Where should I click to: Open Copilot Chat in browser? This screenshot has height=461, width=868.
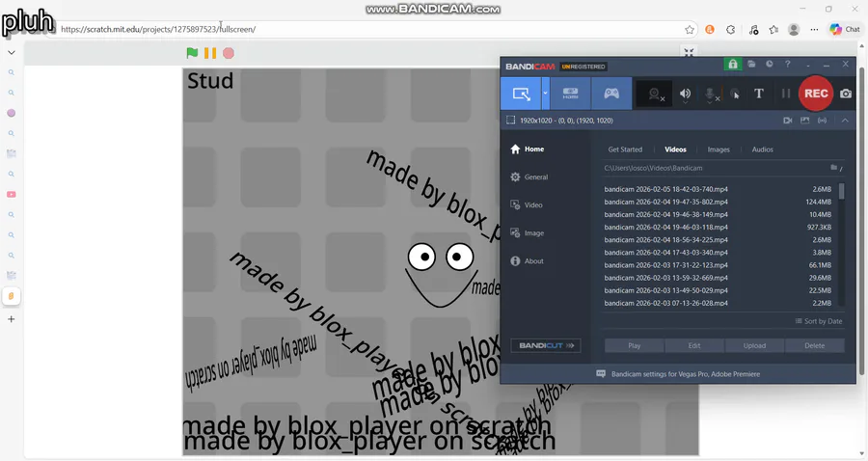click(x=845, y=29)
